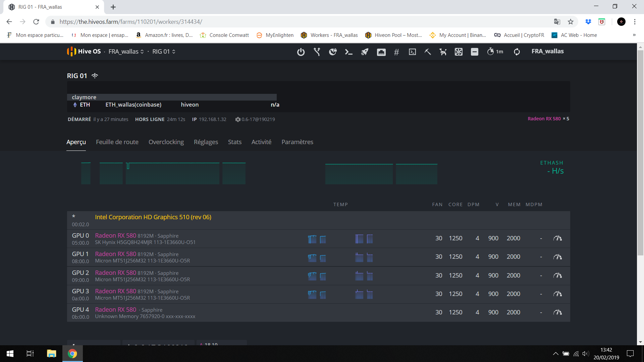
Task: Go back with the browser back arrow
Action: coord(9,22)
